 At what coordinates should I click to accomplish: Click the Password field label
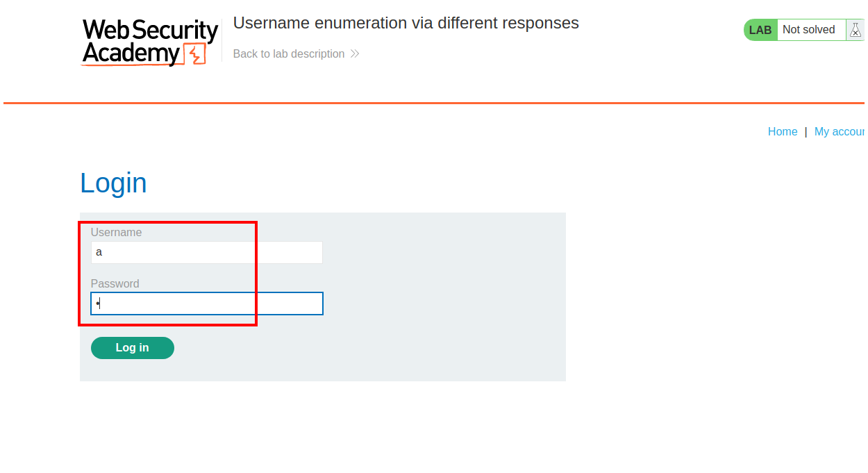pyautogui.click(x=115, y=284)
